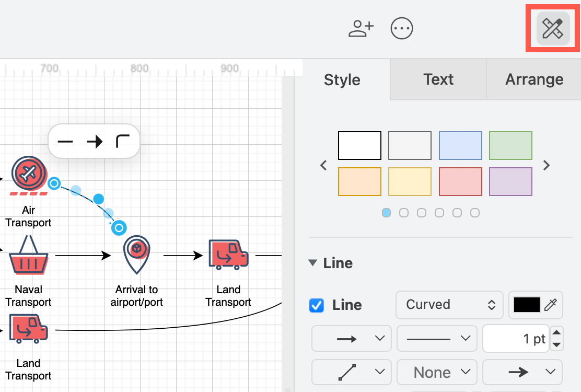The image size is (581, 392).
Task: Select the Land Transport truck in bottom row
Action: [x=29, y=329]
